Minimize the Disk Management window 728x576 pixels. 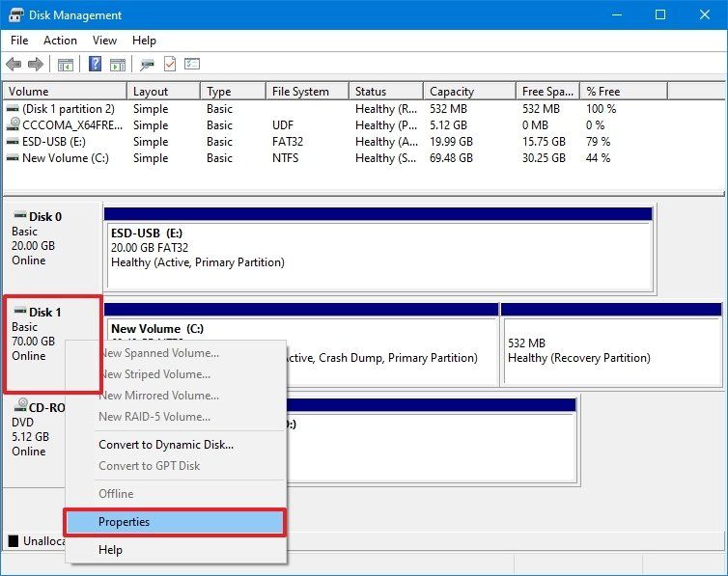point(617,14)
